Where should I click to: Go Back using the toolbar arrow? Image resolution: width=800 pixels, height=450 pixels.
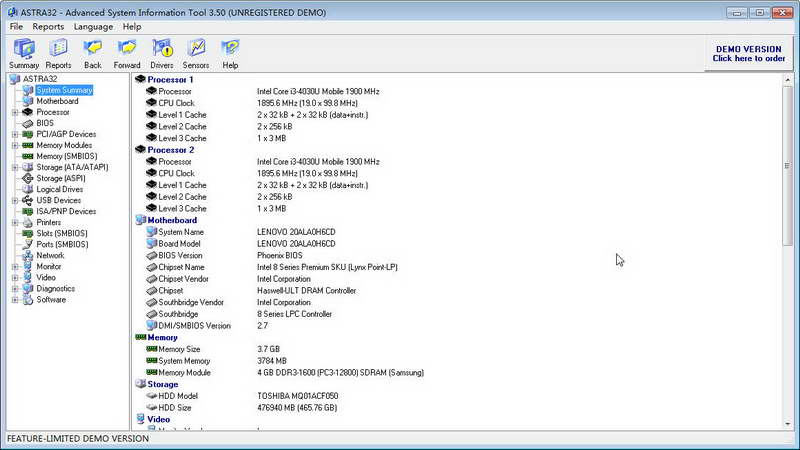coord(93,48)
